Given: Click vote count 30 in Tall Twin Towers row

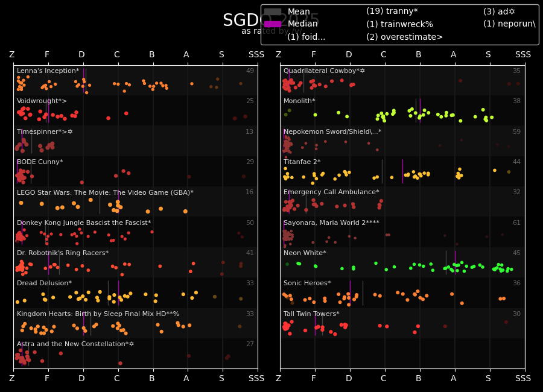Looking at the screenshot, I should pyautogui.click(x=516, y=314).
